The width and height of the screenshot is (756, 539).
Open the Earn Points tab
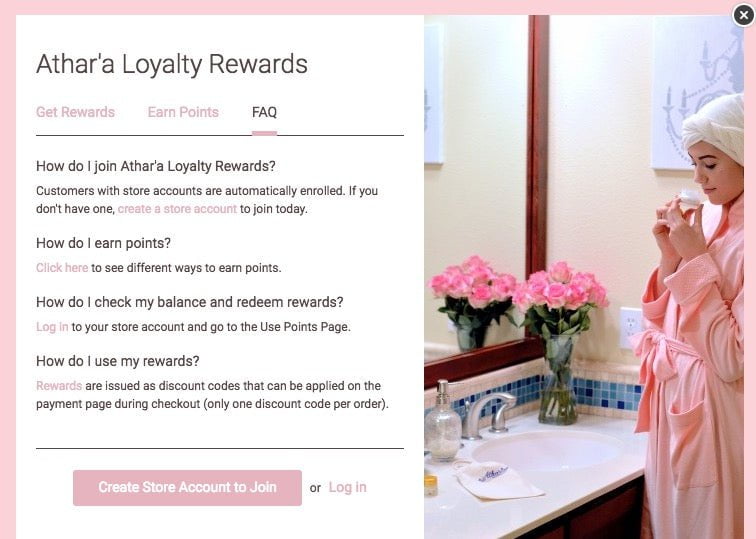click(183, 112)
